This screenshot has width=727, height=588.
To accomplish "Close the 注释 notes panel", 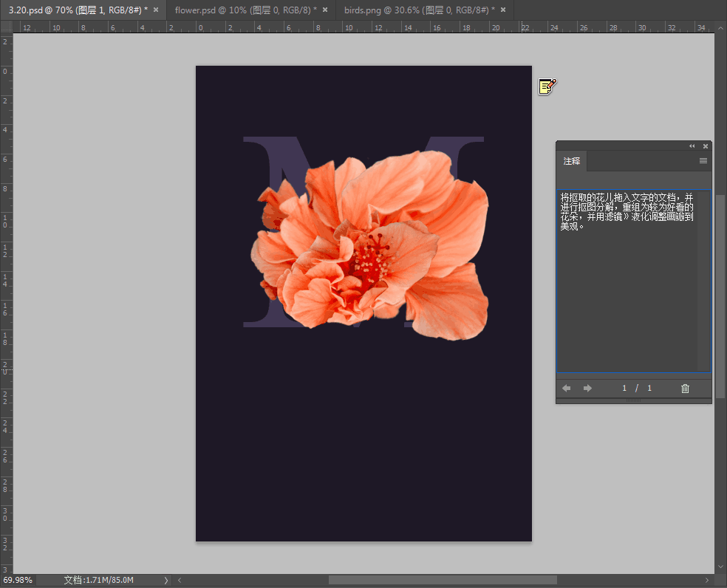I will (706, 146).
